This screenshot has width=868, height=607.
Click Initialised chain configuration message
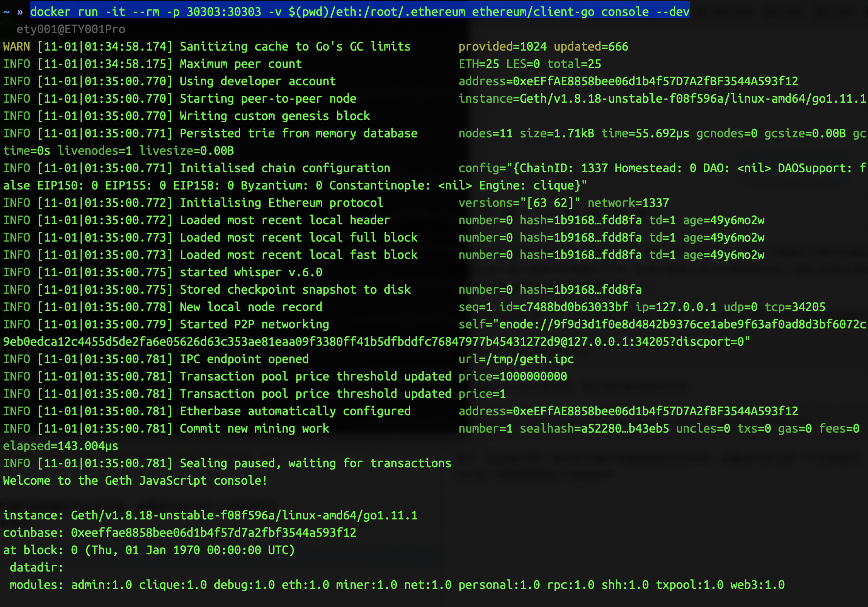(285, 168)
